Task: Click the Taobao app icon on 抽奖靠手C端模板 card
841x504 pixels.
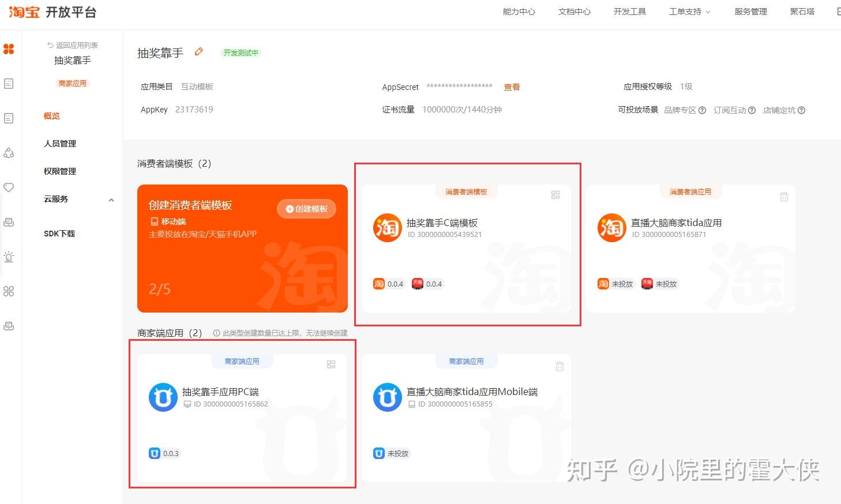Action: point(387,227)
